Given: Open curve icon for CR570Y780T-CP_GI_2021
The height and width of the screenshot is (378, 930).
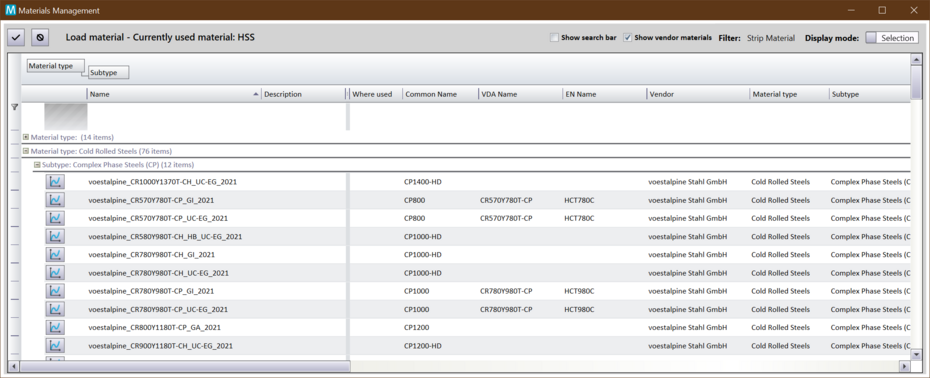Looking at the screenshot, I should click(x=55, y=200).
